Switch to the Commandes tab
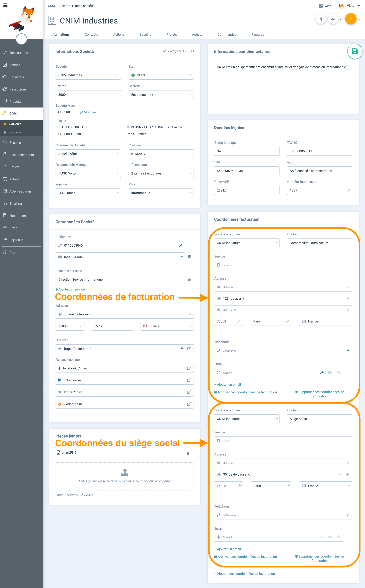Image resolution: width=365 pixels, height=588 pixels. pos(227,35)
